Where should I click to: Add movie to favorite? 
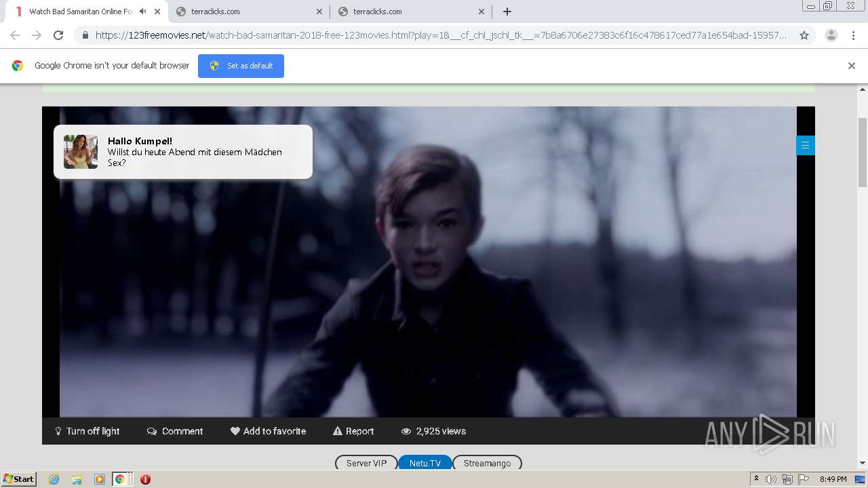tap(268, 431)
